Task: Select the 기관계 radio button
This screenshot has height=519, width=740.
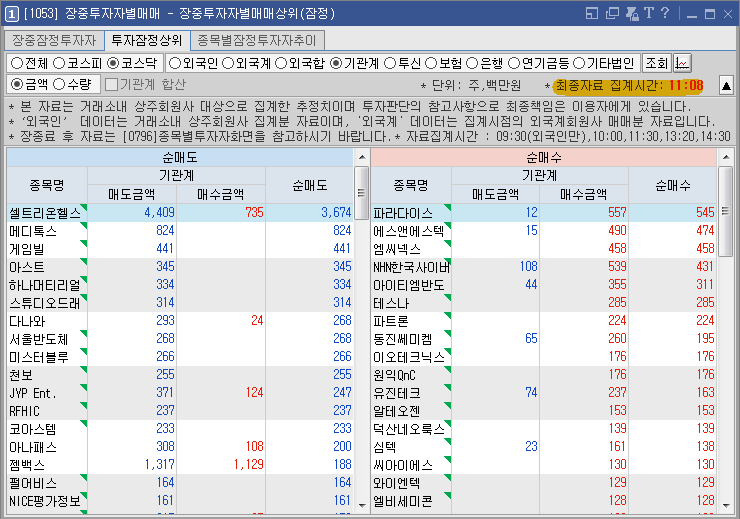Action: tap(336, 63)
